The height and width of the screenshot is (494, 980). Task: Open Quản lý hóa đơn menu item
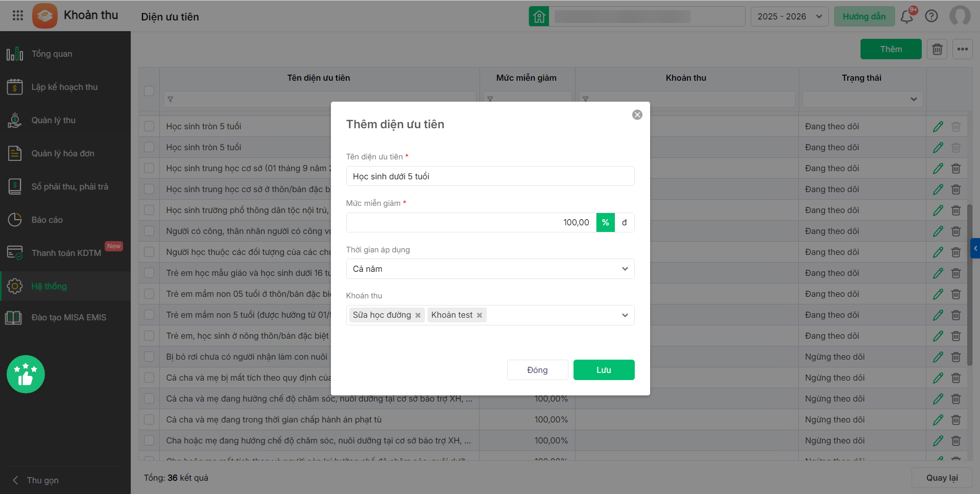click(x=63, y=154)
